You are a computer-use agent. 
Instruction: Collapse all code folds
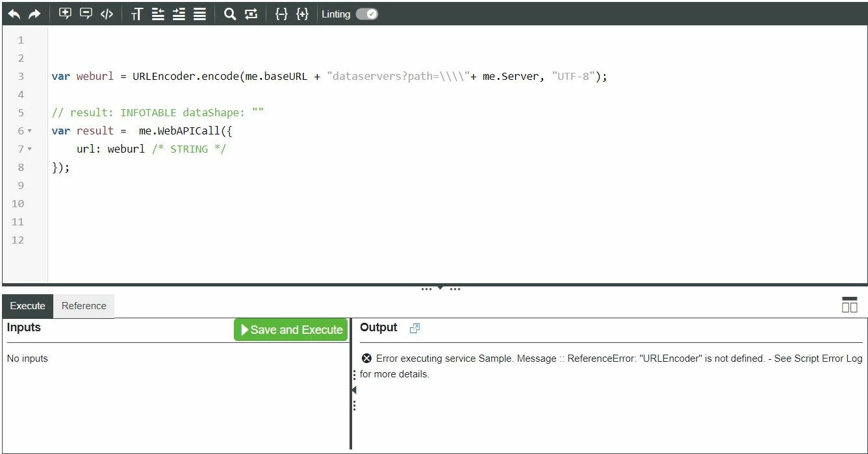tap(281, 14)
